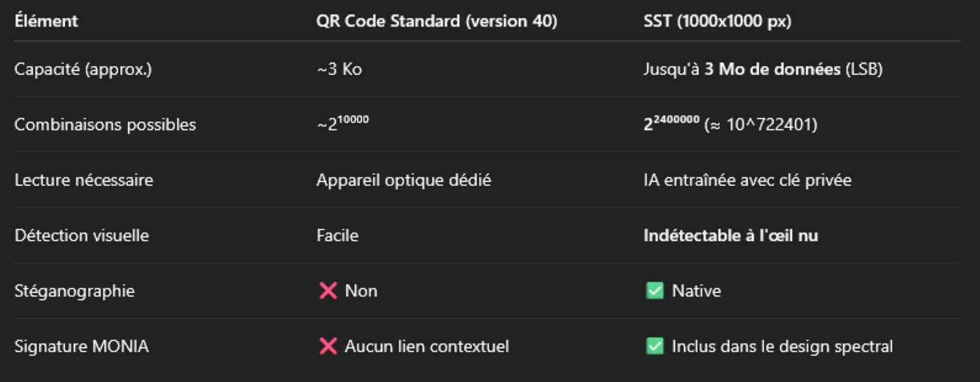This screenshot has width=980, height=382.
Task: Click the "Détection visuelle" row label
Action: pos(82,235)
